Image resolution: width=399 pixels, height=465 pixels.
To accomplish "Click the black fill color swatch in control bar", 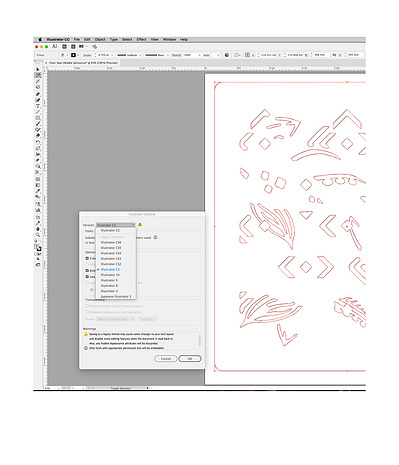I will pyautogui.click(x=73, y=55).
